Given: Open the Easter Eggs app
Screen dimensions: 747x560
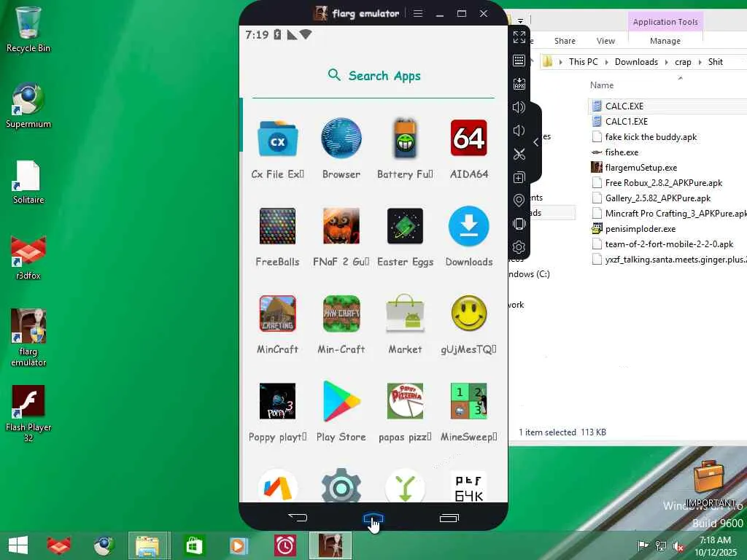Looking at the screenshot, I should click(405, 226).
